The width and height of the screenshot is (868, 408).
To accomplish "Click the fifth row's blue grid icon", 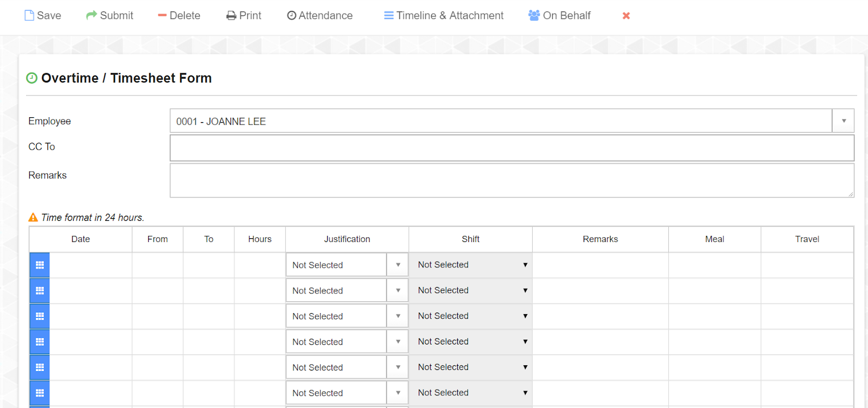I will click(40, 367).
